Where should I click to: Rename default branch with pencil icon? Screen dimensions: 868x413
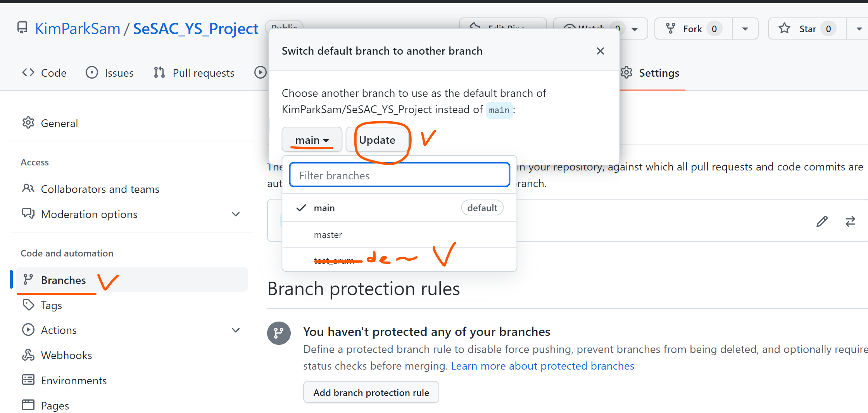[x=822, y=221]
